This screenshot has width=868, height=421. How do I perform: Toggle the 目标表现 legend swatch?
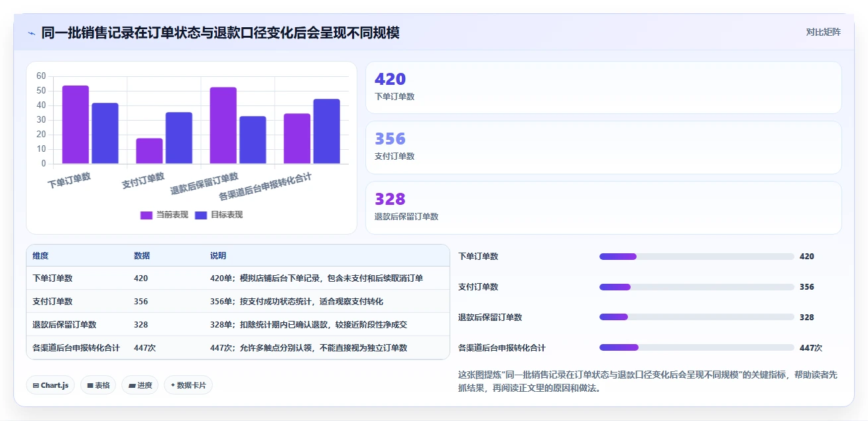(201, 215)
